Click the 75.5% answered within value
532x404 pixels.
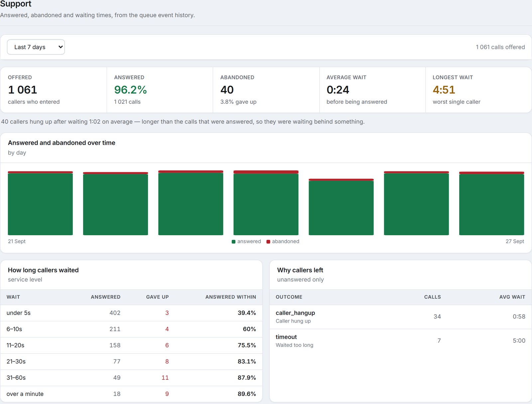pyautogui.click(x=247, y=346)
